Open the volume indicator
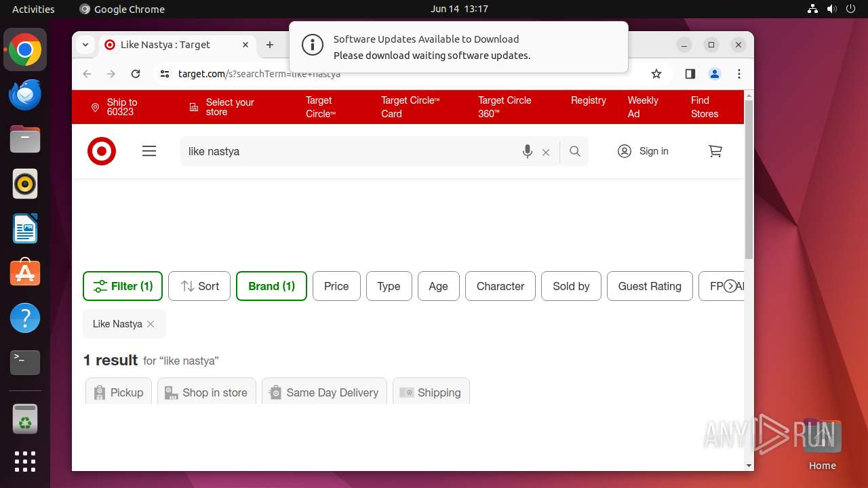This screenshot has height=488, width=868. click(831, 9)
